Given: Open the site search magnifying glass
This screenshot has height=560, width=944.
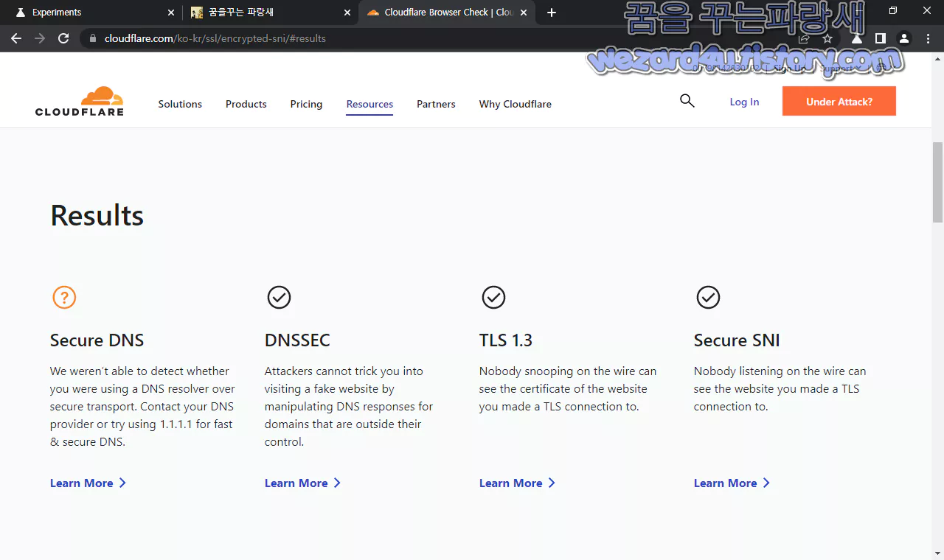Looking at the screenshot, I should (687, 100).
